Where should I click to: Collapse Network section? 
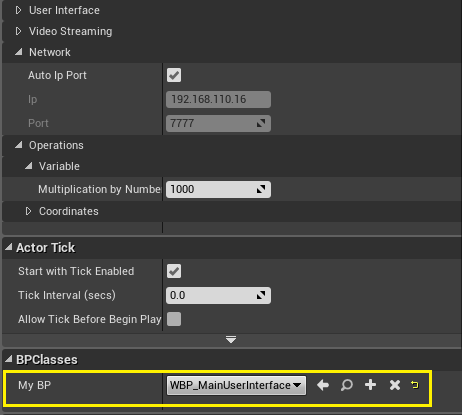click(19, 52)
